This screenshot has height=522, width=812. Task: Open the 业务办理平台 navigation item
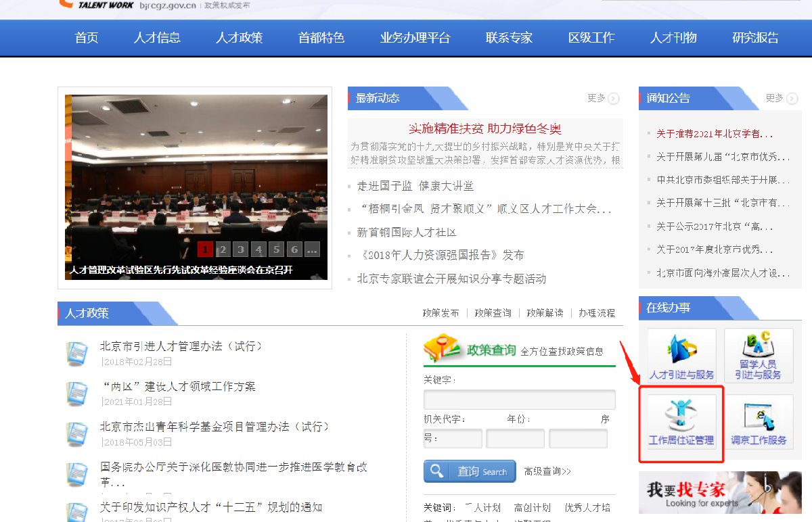pos(415,38)
